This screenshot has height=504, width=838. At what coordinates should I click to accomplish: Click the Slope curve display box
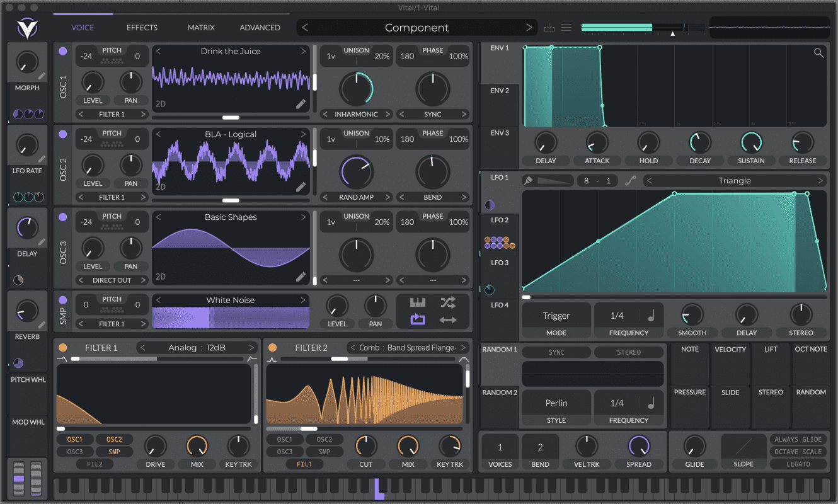point(743,447)
